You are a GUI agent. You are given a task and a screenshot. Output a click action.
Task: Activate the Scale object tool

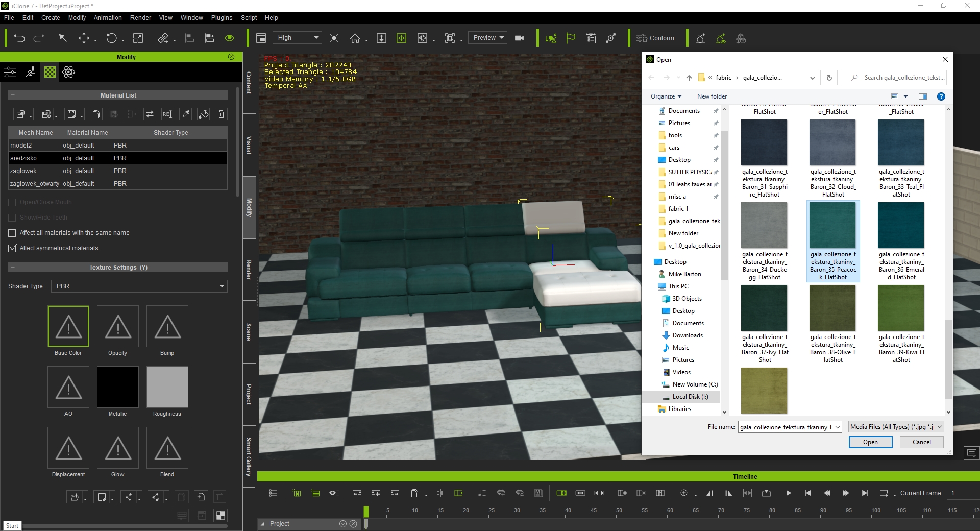138,38
